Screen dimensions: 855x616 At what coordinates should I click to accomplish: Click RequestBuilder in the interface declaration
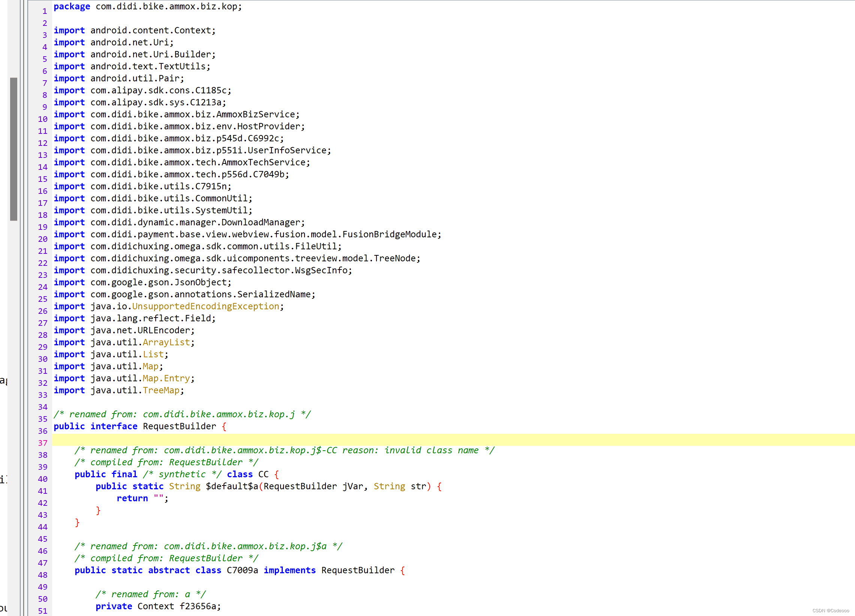(179, 426)
